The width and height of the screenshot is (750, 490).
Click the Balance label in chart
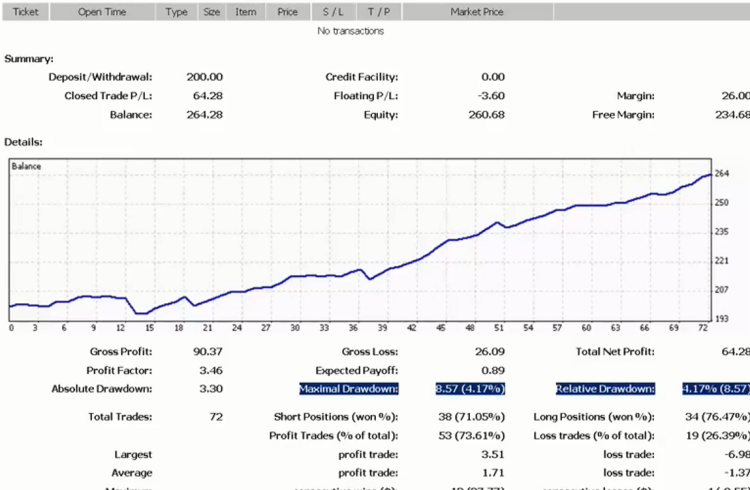coord(26,167)
